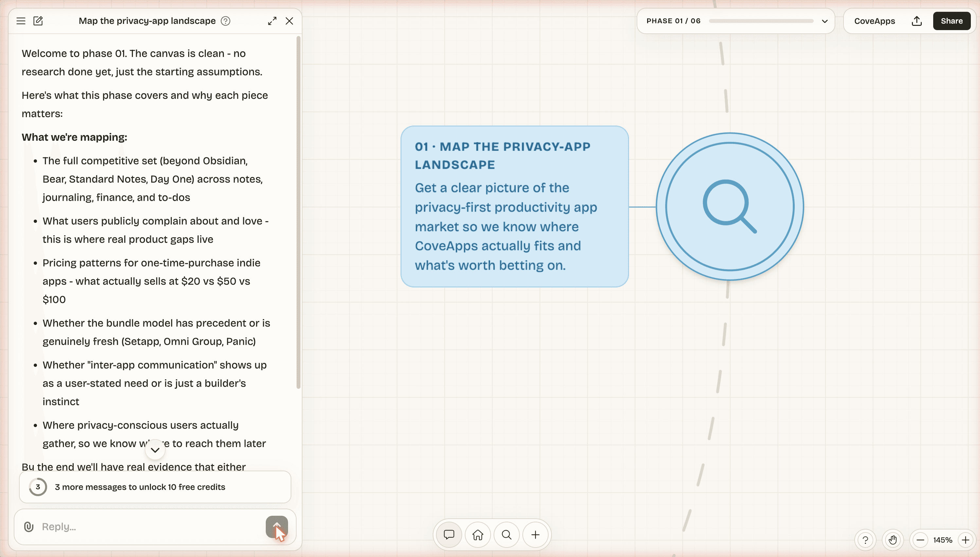Screen dimensions: 980x557
Task: Go to home in bottom toolbar
Action: point(478,535)
